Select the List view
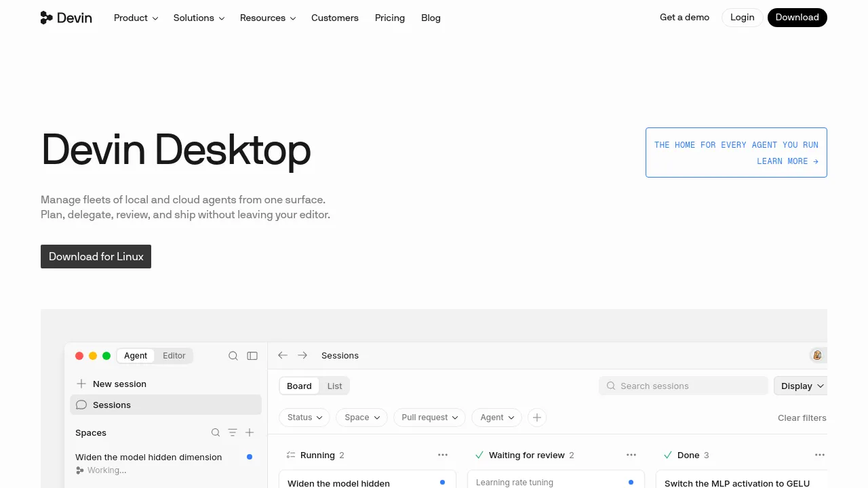Viewport: 868px width, 488px height. (x=335, y=386)
